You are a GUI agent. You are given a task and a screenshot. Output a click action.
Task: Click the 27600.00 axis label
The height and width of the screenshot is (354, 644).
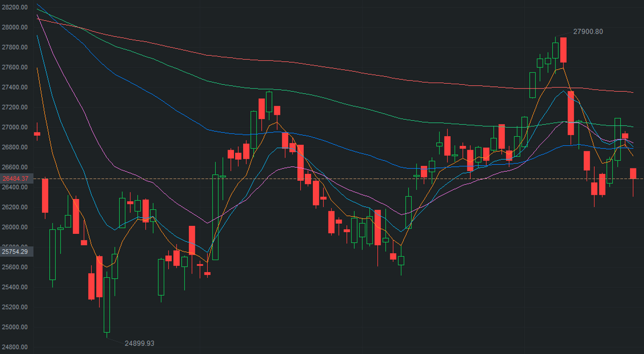coord(14,68)
